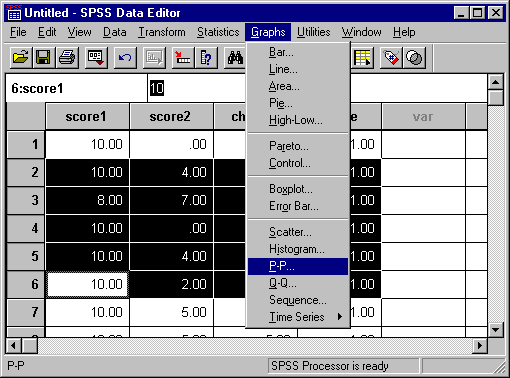
Task: Click the Use Sets overlapping circles icon
Action: [x=414, y=58]
